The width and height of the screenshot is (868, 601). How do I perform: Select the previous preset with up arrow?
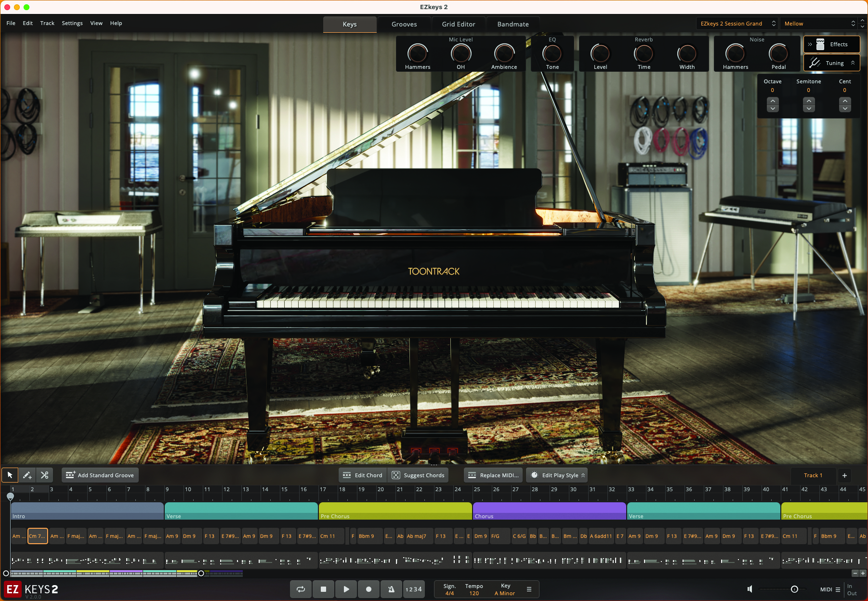(863, 21)
